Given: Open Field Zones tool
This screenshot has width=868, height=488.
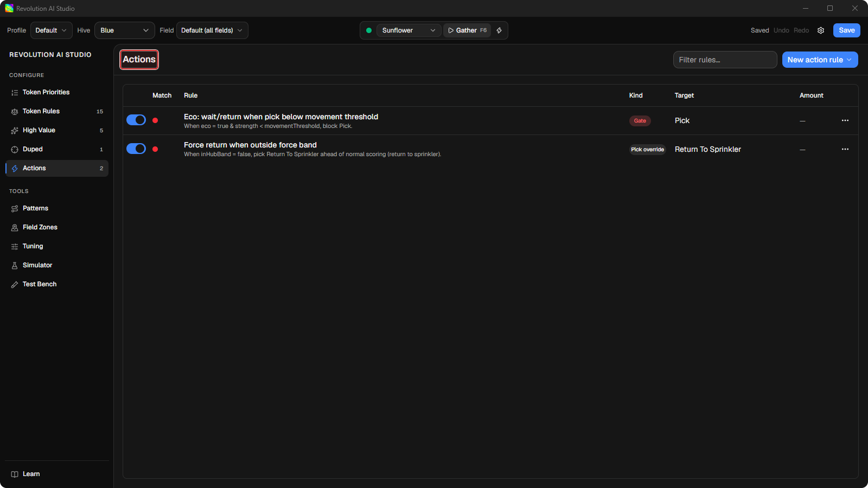Looking at the screenshot, I should click(57, 227).
